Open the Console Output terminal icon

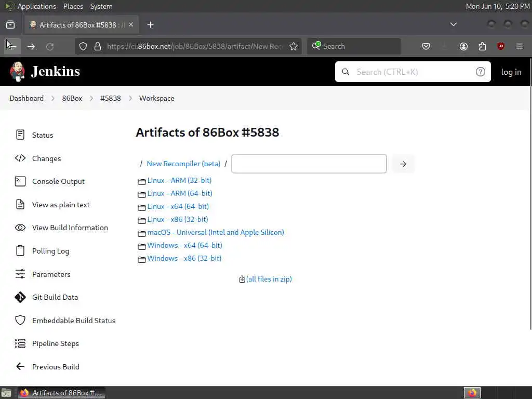20,181
